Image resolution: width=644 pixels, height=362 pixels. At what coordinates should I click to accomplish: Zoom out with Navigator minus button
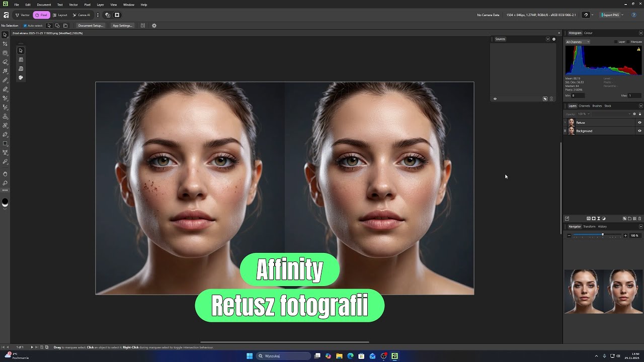(x=569, y=235)
